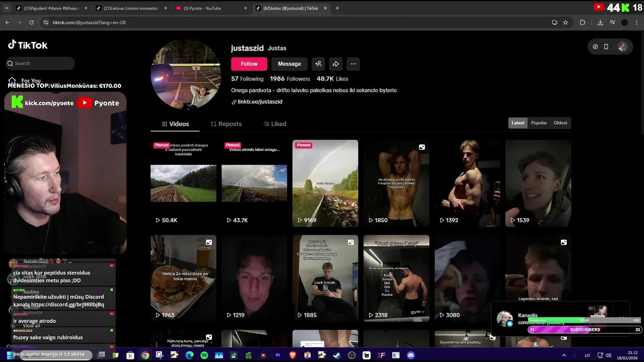Sort videos by Oldest
Screen dimensions: 644x362
pos(560,123)
